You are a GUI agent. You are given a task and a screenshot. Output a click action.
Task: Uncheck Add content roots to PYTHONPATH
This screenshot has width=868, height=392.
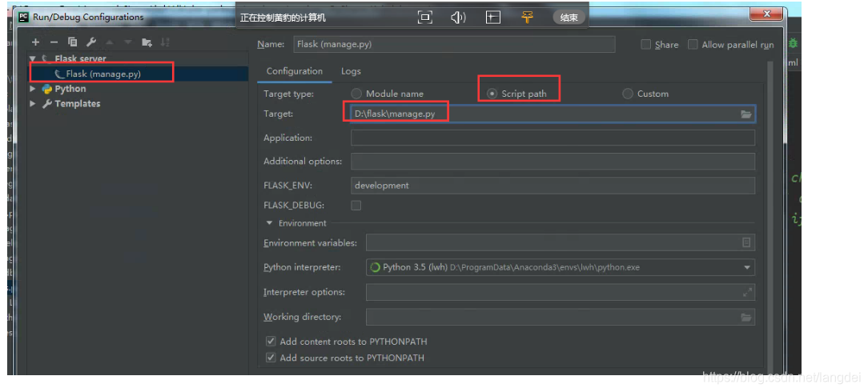coord(271,341)
